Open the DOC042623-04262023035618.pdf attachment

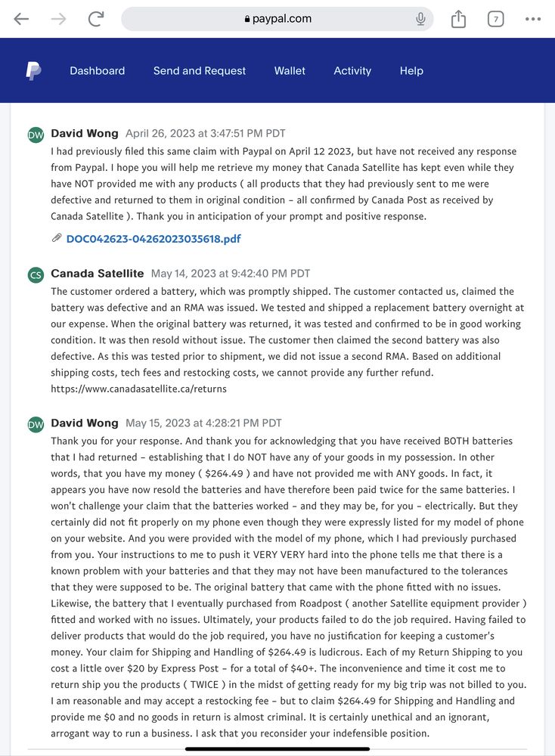[x=153, y=239]
